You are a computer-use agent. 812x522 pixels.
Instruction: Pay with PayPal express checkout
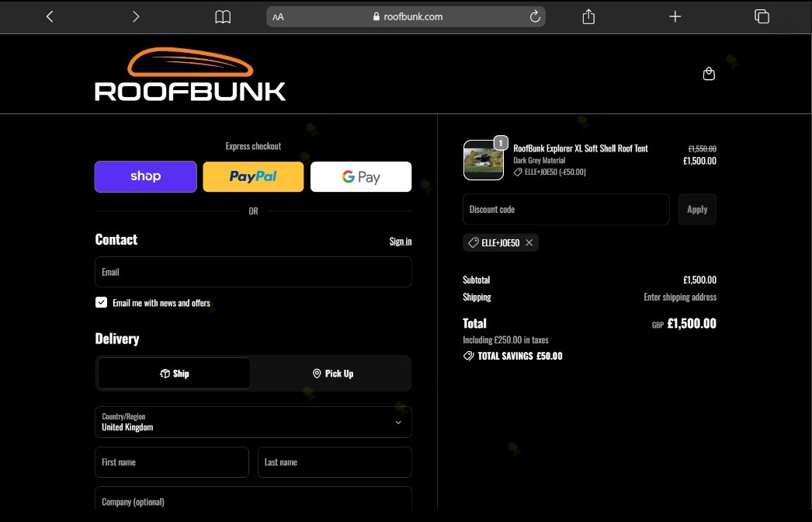[x=253, y=177]
